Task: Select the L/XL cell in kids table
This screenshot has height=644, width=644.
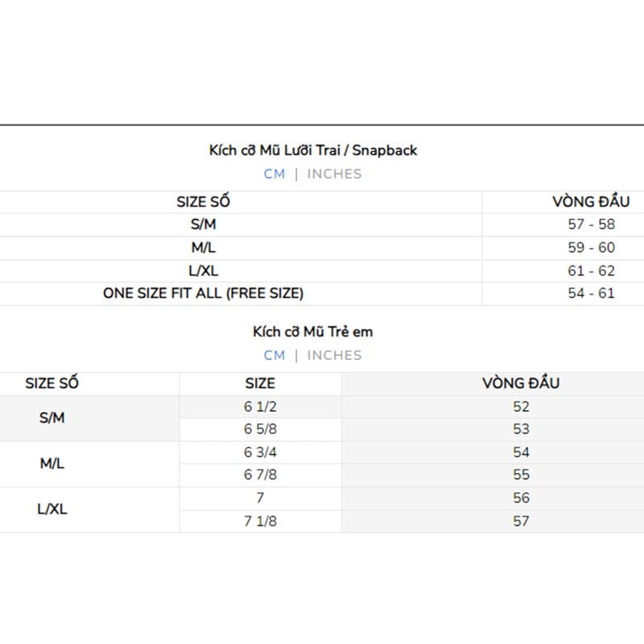Action: pyautogui.click(x=52, y=510)
